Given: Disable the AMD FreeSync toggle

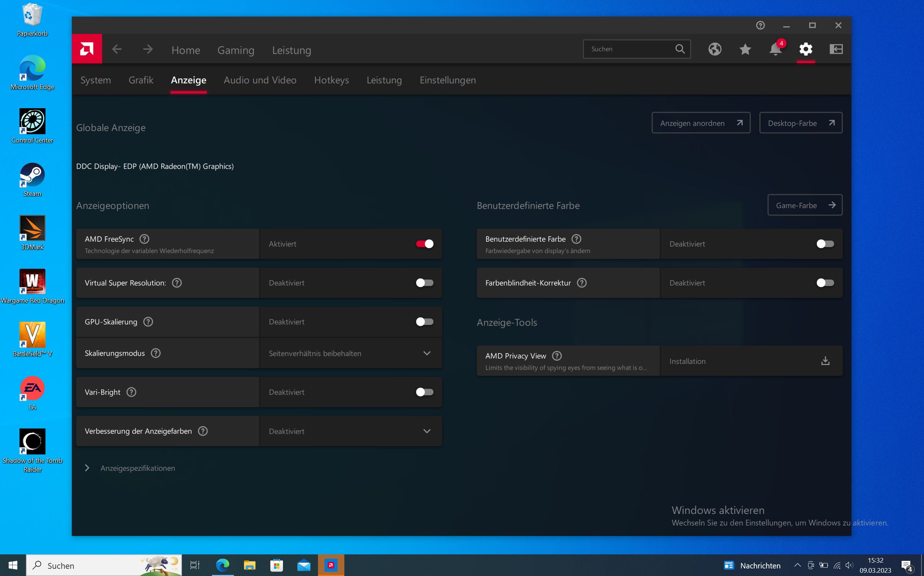Looking at the screenshot, I should point(424,244).
